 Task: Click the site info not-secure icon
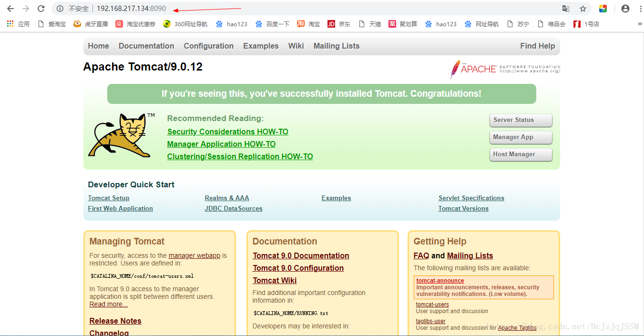pos(60,9)
